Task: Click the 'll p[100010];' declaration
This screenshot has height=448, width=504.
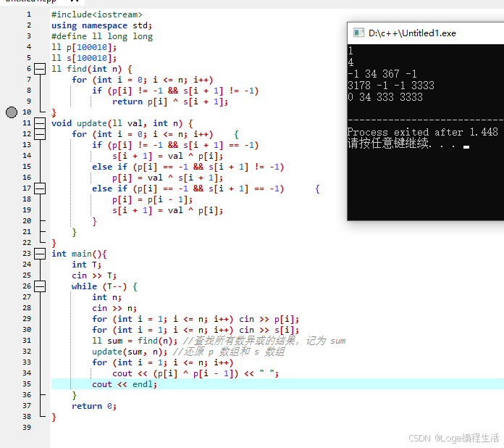Action: [84, 47]
